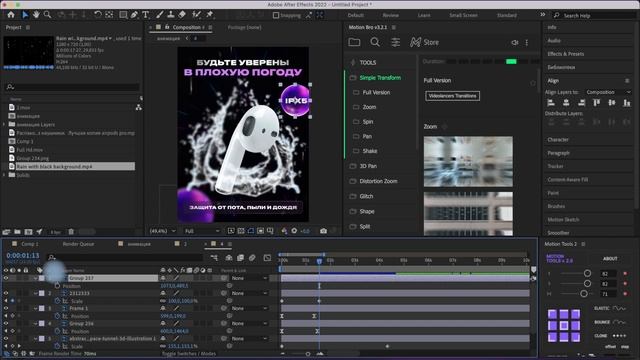Open Align Layers to Composition dropdown
Viewport: 640px width, 360px height.
[608, 92]
